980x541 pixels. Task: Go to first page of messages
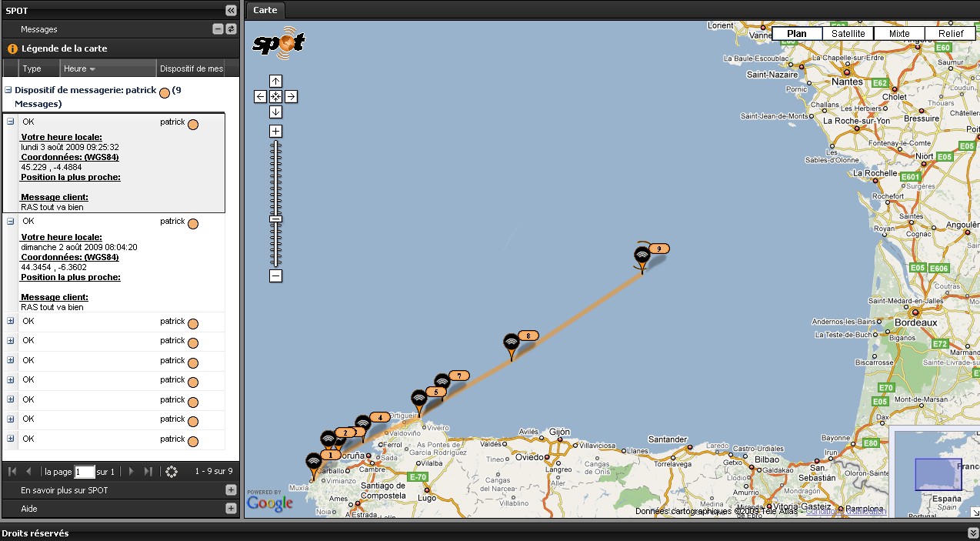click(x=12, y=471)
